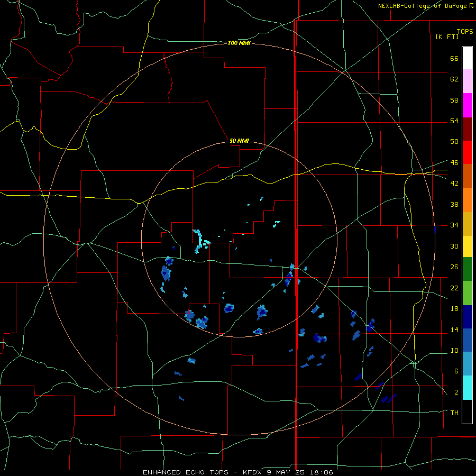Screen dimensions: 476x476
Task: Click the white 66 kft legend swatch
Action: (467, 58)
